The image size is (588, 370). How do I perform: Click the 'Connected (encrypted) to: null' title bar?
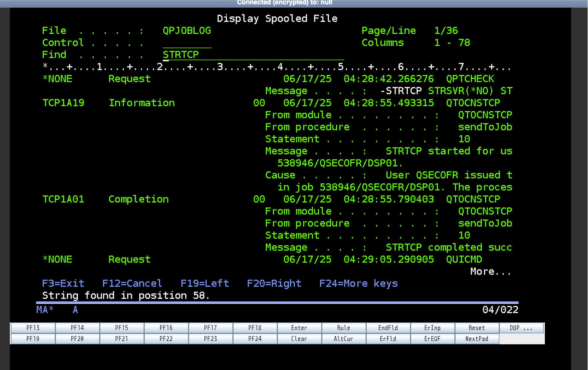[x=285, y=3]
